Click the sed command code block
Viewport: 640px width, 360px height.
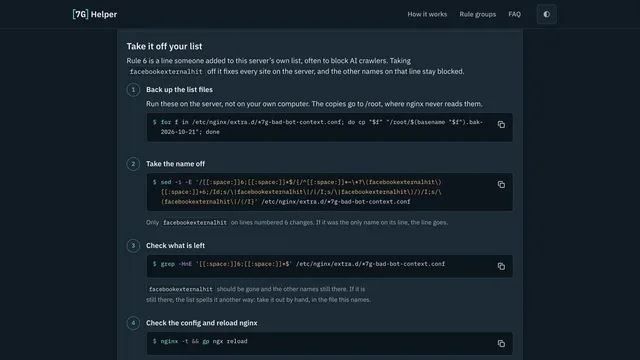click(x=329, y=192)
